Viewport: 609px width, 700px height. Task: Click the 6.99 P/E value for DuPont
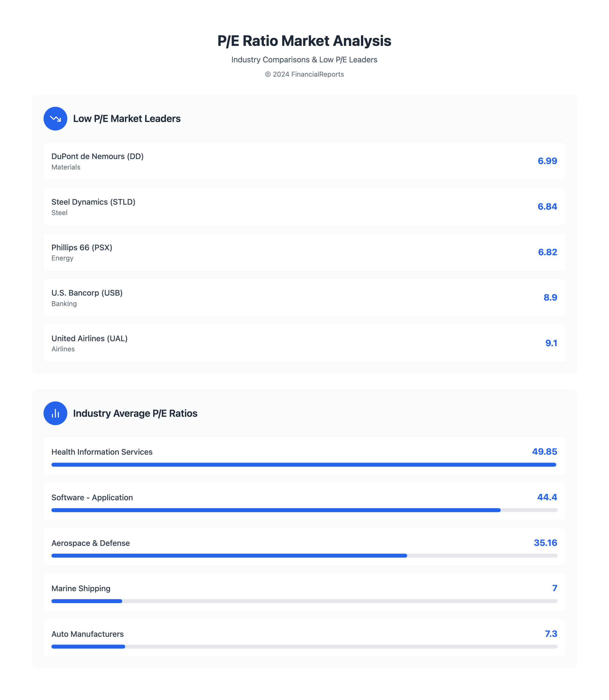click(x=547, y=161)
